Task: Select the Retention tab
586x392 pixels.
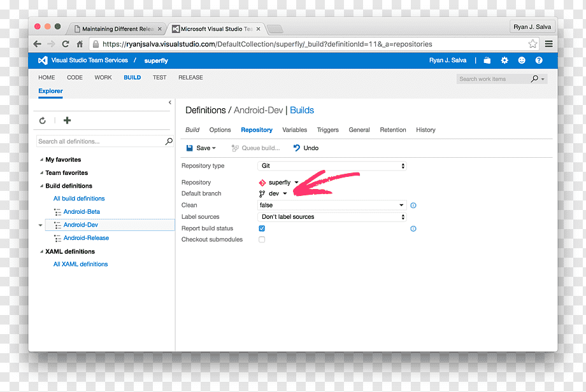Action: point(393,130)
